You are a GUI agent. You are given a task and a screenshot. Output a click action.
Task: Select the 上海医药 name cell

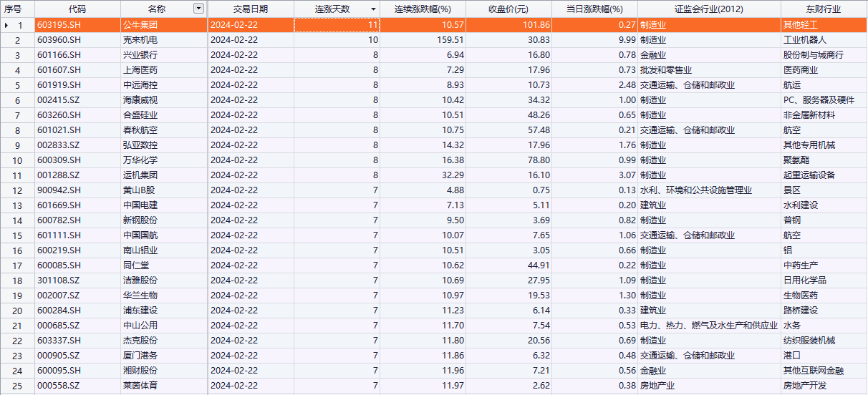point(140,70)
